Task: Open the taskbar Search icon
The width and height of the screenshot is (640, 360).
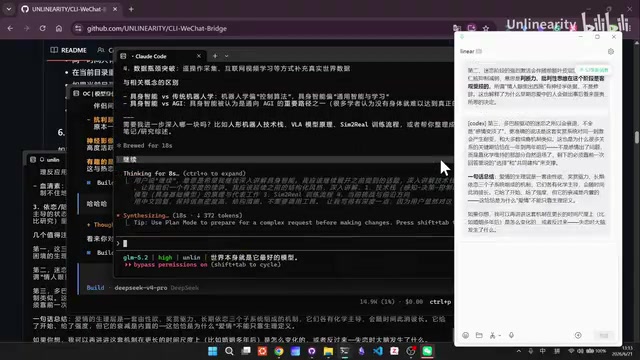Action: pos(229,351)
